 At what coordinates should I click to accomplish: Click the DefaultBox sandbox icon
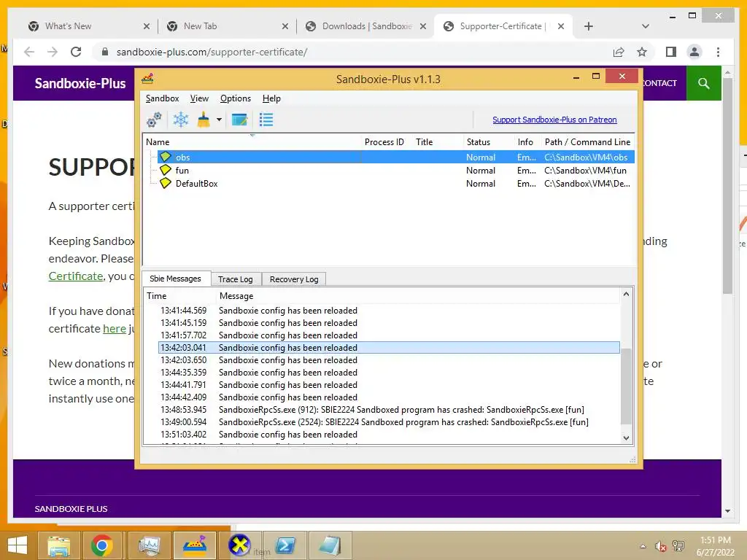166,183
